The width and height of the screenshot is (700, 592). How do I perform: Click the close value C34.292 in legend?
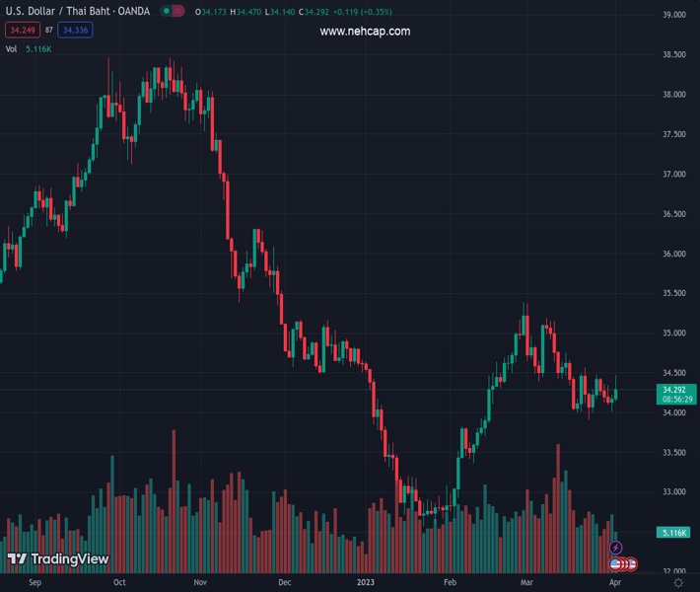[x=314, y=12]
